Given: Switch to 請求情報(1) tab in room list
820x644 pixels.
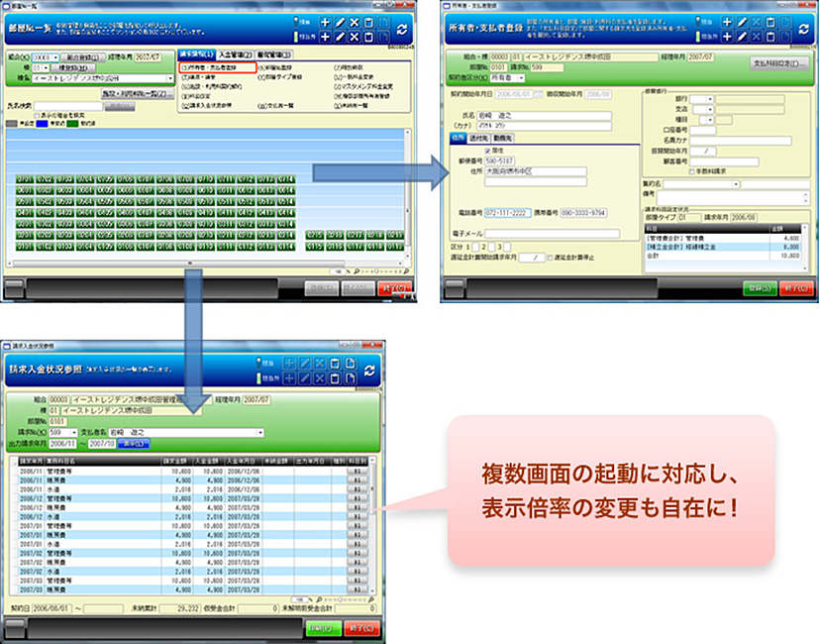Looking at the screenshot, I should point(196,54).
